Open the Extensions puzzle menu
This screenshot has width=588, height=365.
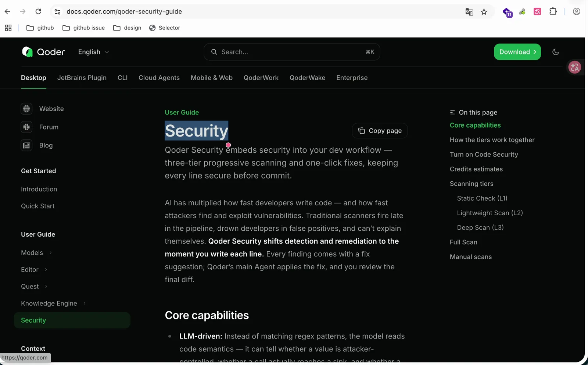(553, 11)
